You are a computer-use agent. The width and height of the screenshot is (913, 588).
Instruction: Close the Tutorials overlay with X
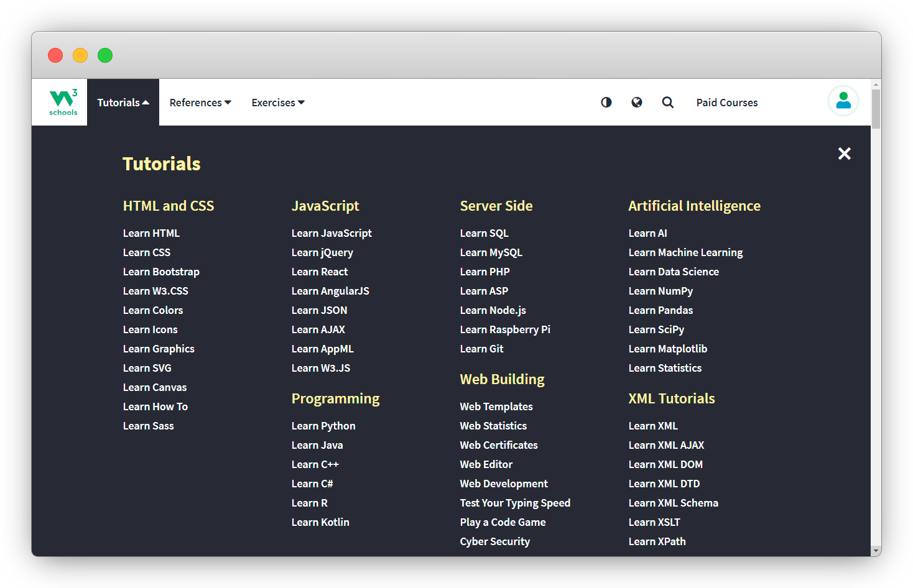click(844, 154)
